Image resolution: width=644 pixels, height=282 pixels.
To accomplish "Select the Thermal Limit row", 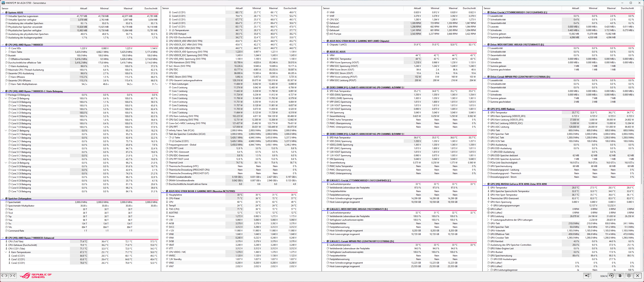I will coord(230,163).
